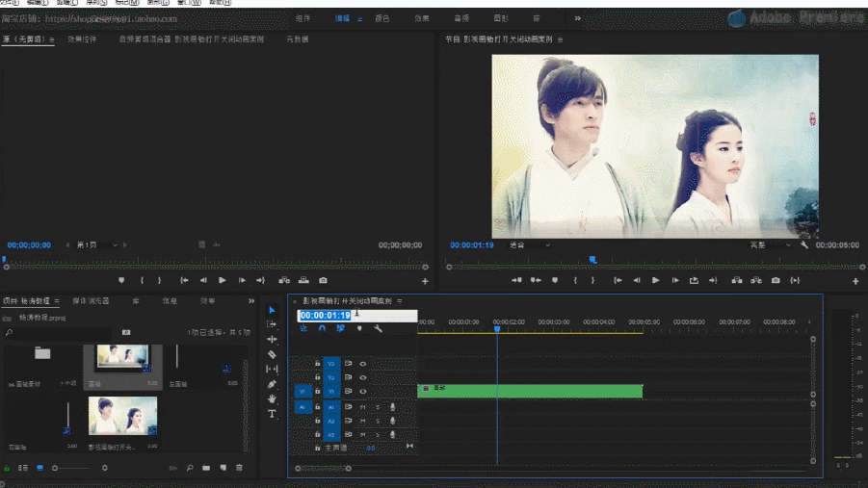The image size is (868, 488).
Task: Toggle V1 track lock
Action: [x=318, y=391]
